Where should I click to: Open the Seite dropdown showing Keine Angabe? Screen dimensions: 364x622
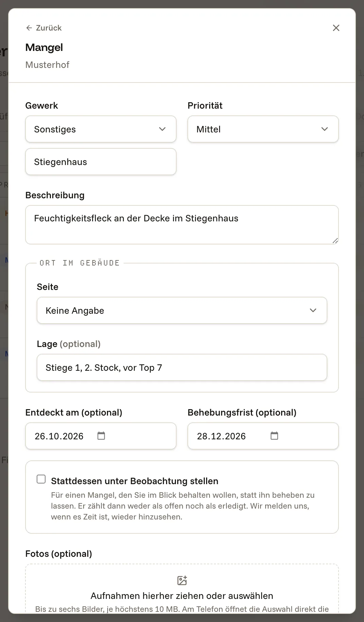click(182, 310)
